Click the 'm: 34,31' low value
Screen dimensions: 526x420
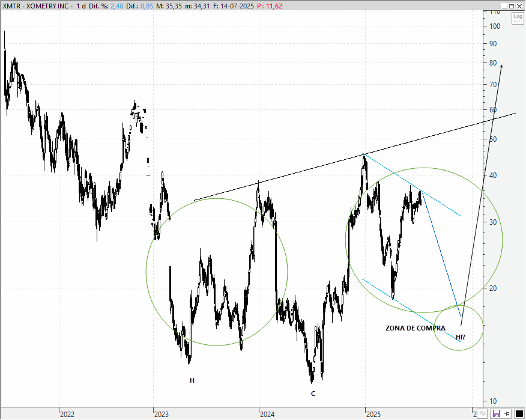tap(198, 6)
